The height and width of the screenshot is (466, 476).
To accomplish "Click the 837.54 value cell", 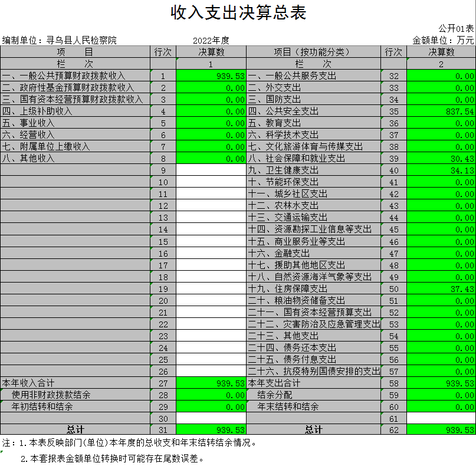I will [441, 111].
